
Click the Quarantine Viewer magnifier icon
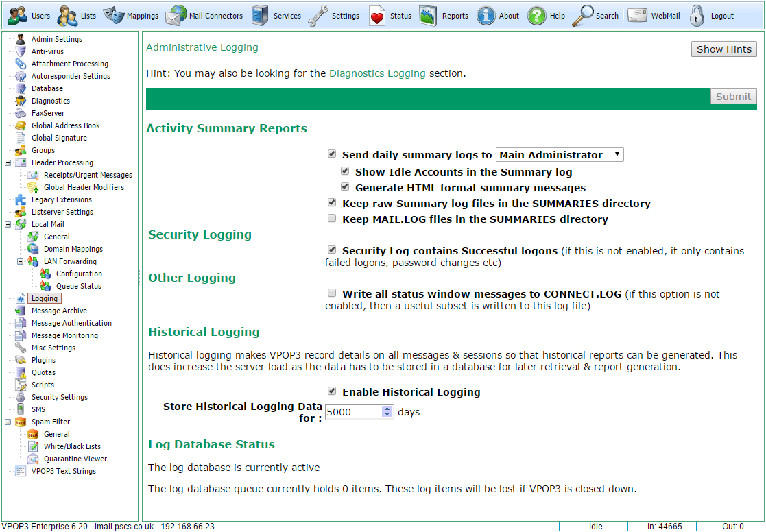tap(33, 459)
